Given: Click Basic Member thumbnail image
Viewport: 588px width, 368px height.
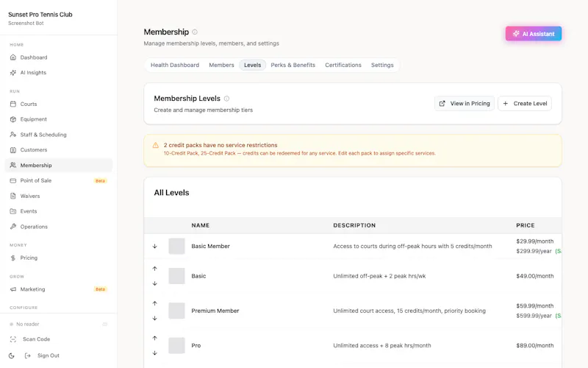Looking at the screenshot, I should pyautogui.click(x=176, y=247).
